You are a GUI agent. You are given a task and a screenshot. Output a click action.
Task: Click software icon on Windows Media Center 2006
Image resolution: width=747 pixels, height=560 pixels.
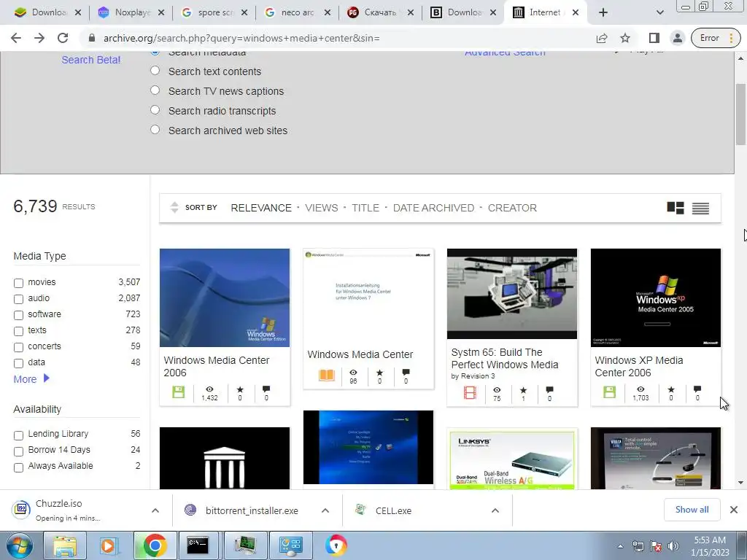click(x=179, y=392)
